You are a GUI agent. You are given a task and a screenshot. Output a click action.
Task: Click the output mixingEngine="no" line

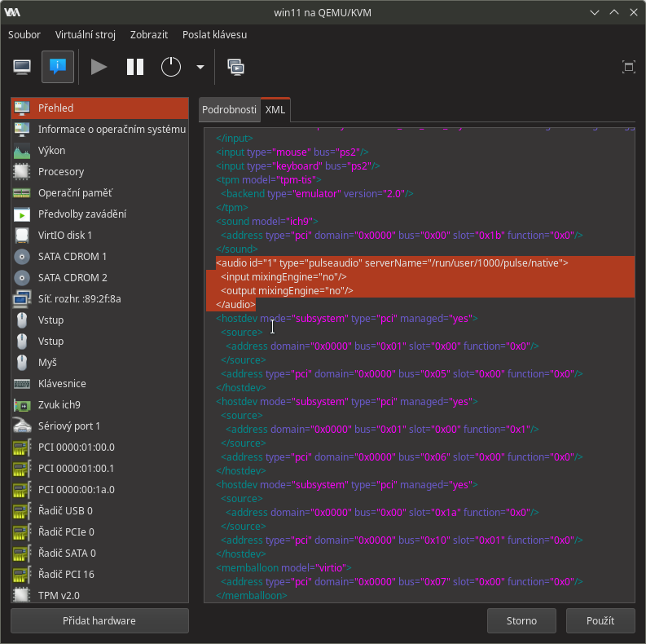pos(287,291)
